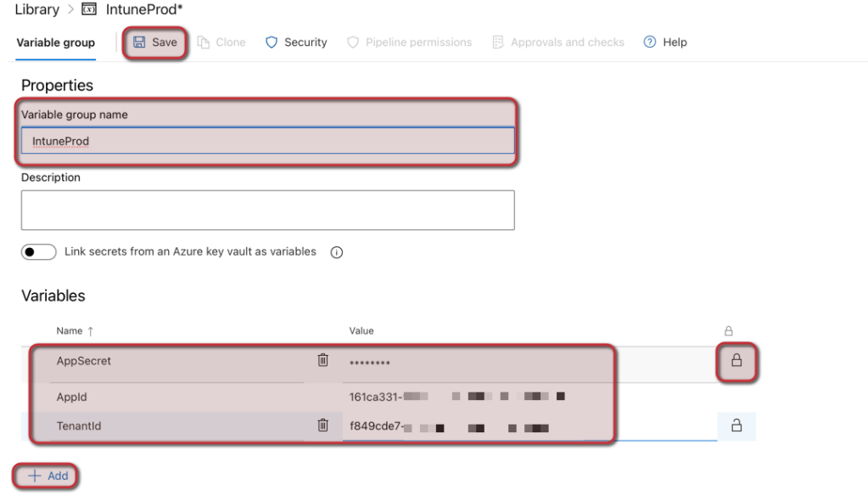The width and height of the screenshot is (868, 496).
Task: Open Approvals and checks
Action: (x=558, y=42)
